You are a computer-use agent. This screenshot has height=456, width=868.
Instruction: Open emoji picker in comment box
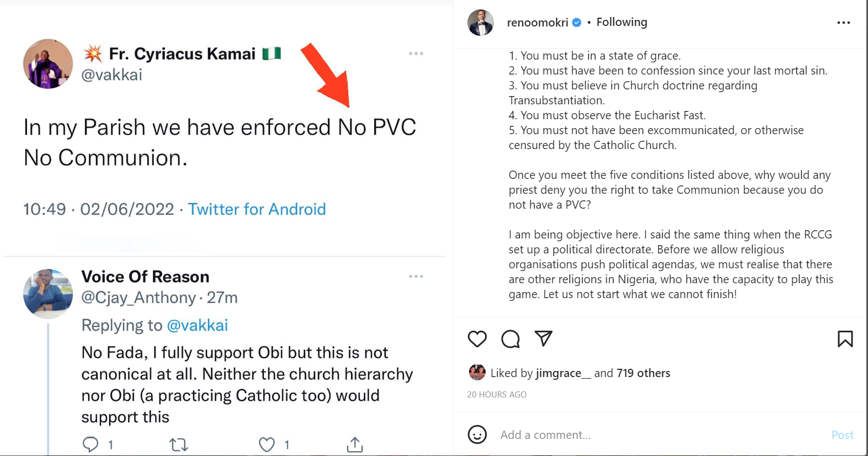(477, 434)
